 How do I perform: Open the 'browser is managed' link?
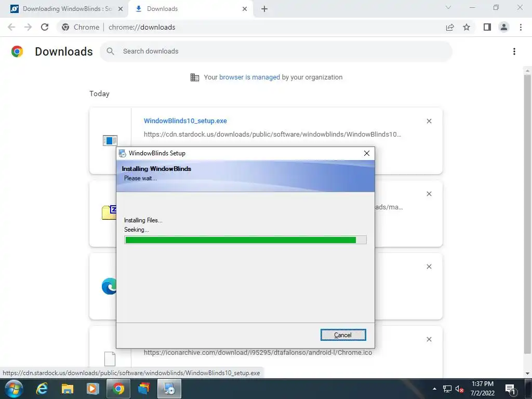[x=249, y=77]
